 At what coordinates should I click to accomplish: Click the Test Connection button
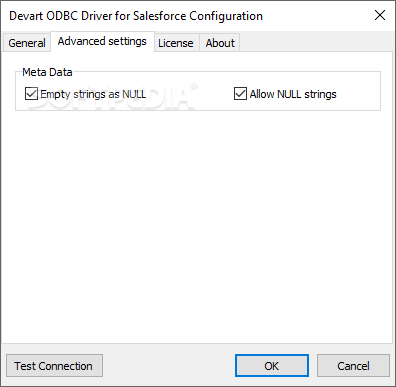(54, 366)
